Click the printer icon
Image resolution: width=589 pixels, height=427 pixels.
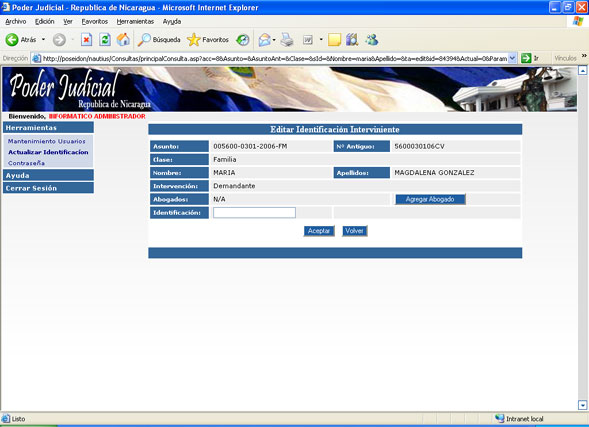(287, 39)
